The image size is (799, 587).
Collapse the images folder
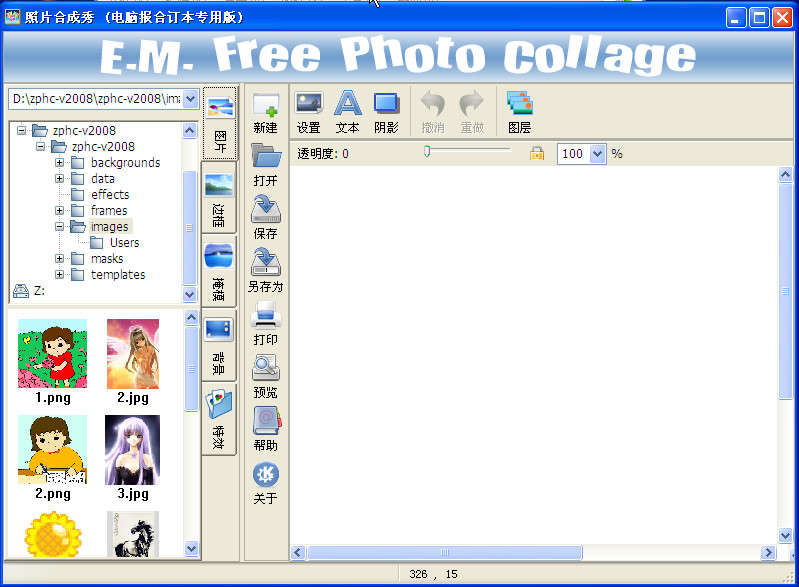coord(60,227)
